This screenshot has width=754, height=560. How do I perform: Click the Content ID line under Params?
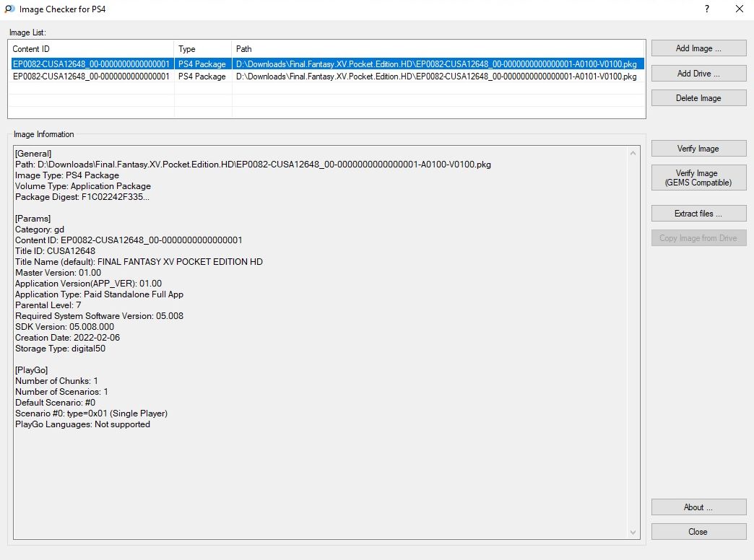(x=129, y=240)
